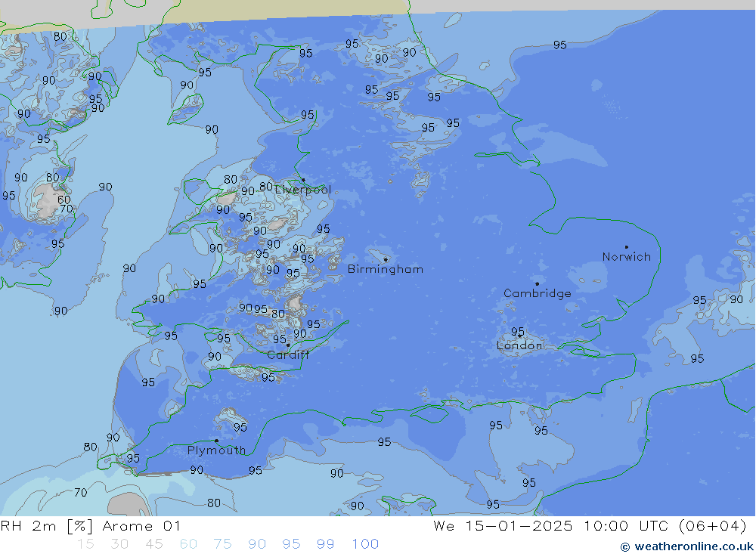Click the 70 contour label southwest of Plymouth
The height and width of the screenshot is (554, 756).
(81, 492)
